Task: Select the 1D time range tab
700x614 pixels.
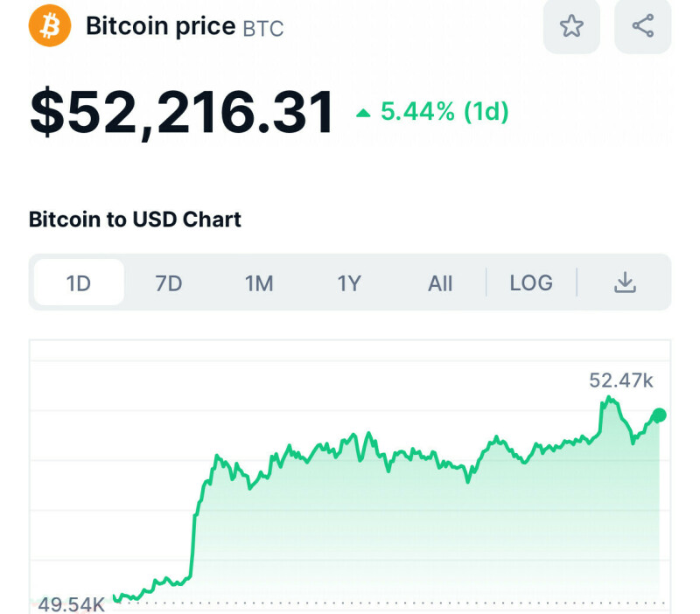Action: (x=79, y=283)
